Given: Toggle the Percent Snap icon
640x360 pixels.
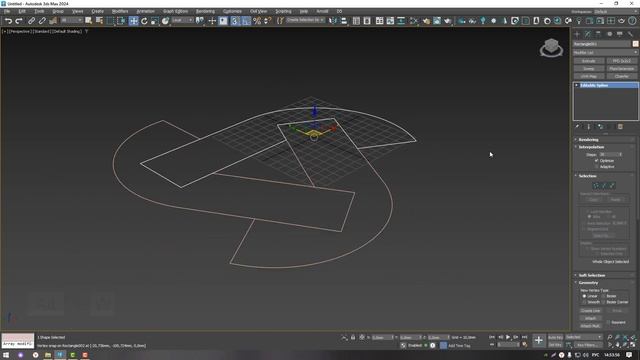Looking at the screenshot, I should pyautogui.click(x=257, y=21).
